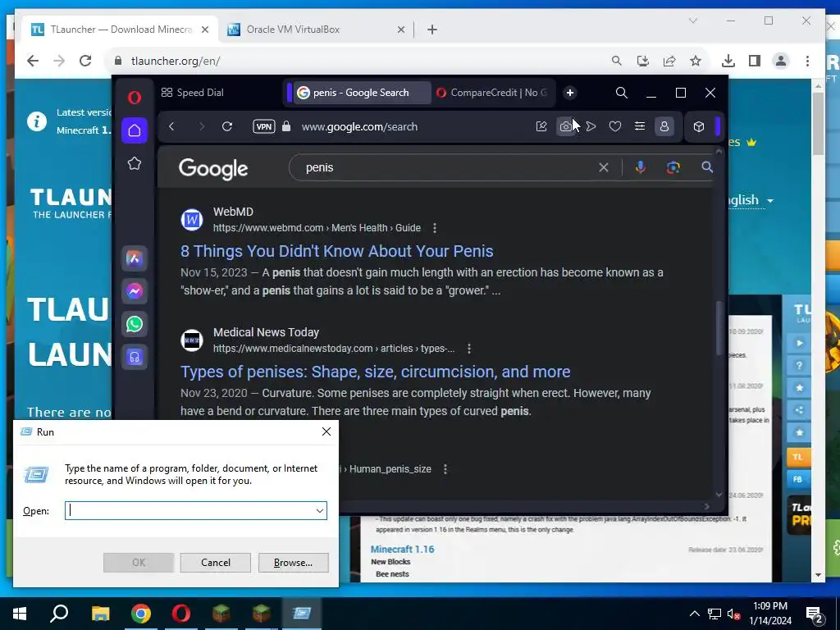Start Google voice search microphone
840x630 pixels.
pyautogui.click(x=640, y=167)
